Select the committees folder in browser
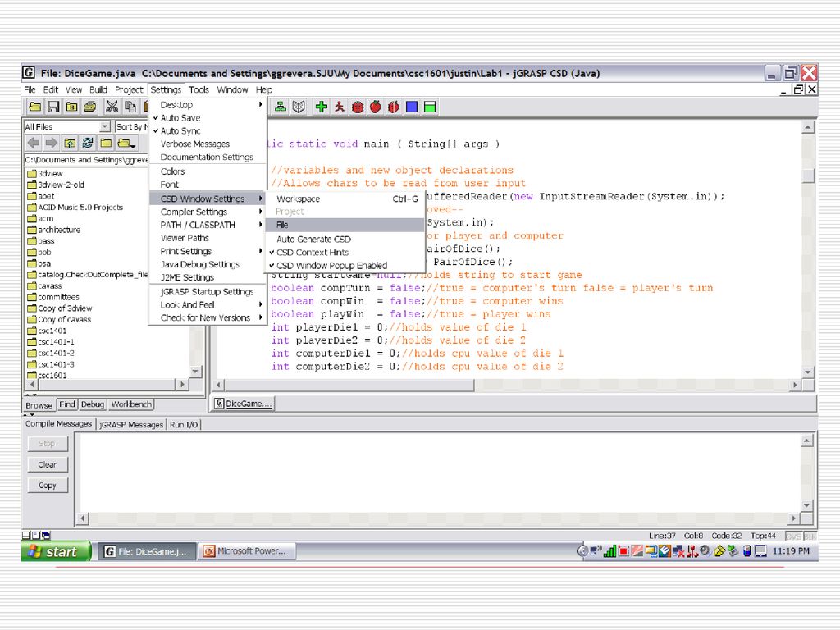Viewport: 840px width, 630px height. coord(53,297)
